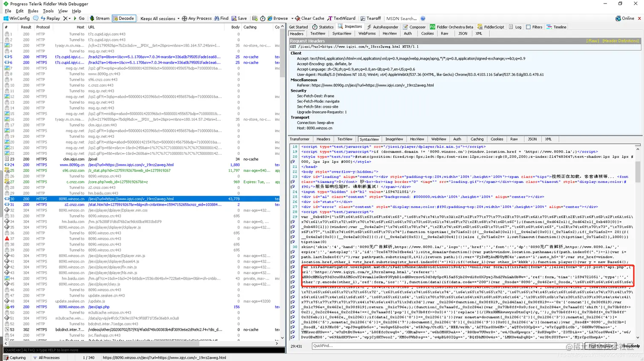The height and width of the screenshot is (361, 644).
Task: Click the camera screenshot icon
Action: (x=255, y=18)
